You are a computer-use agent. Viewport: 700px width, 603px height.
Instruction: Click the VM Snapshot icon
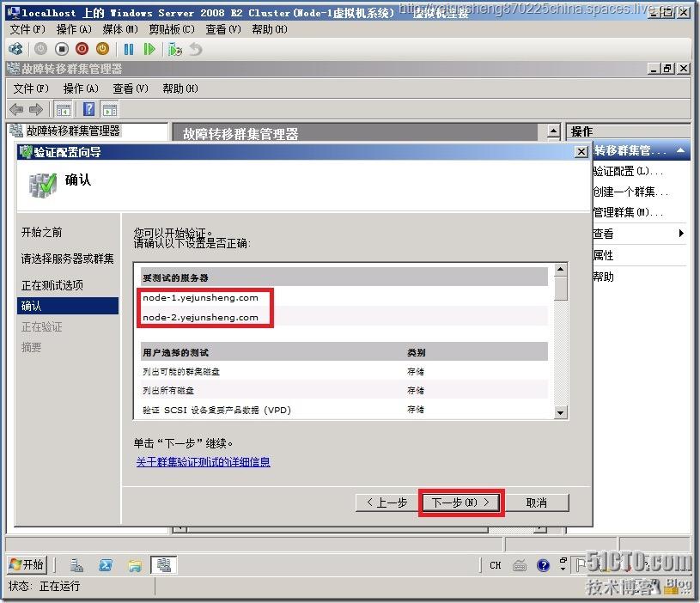(x=175, y=49)
